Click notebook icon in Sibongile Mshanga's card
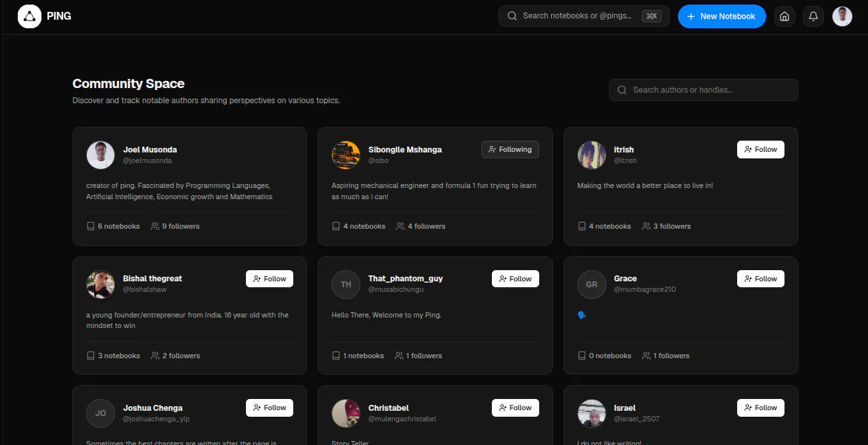 click(x=336, y=226)
